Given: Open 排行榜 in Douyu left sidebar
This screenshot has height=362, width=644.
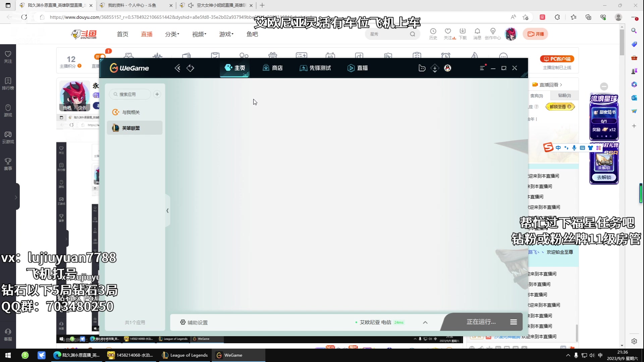Looking at the screenshot, I should [8, 84].
